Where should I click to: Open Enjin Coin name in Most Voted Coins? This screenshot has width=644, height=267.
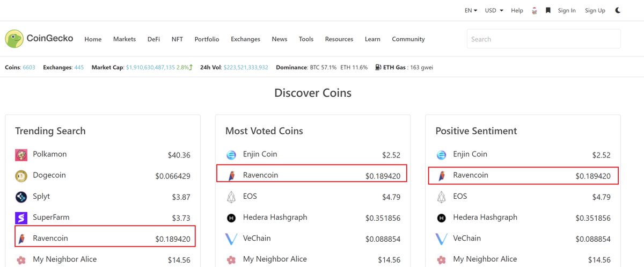260,154
